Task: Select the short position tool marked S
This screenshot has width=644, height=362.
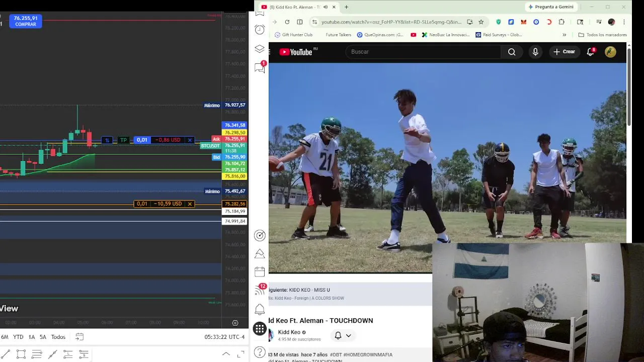Action: point(84,354)
